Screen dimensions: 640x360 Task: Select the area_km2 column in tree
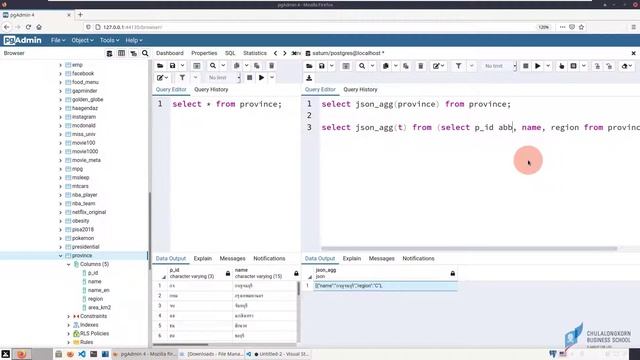[x=99, y=308]
